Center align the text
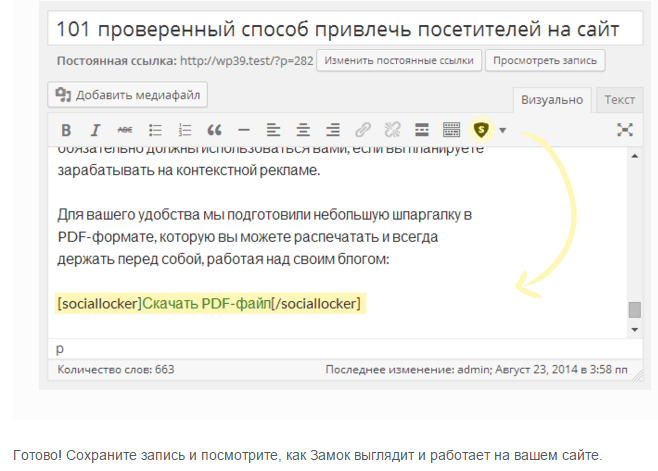Screen dimensions: 658x471 click(x=302, y=130)
